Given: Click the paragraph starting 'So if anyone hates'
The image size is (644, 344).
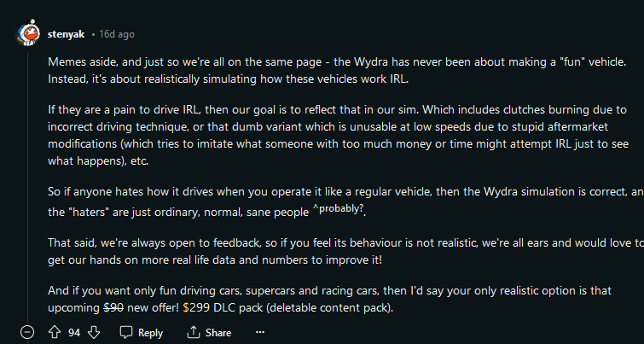Looking at the screenshot, I should coord(345,201).
